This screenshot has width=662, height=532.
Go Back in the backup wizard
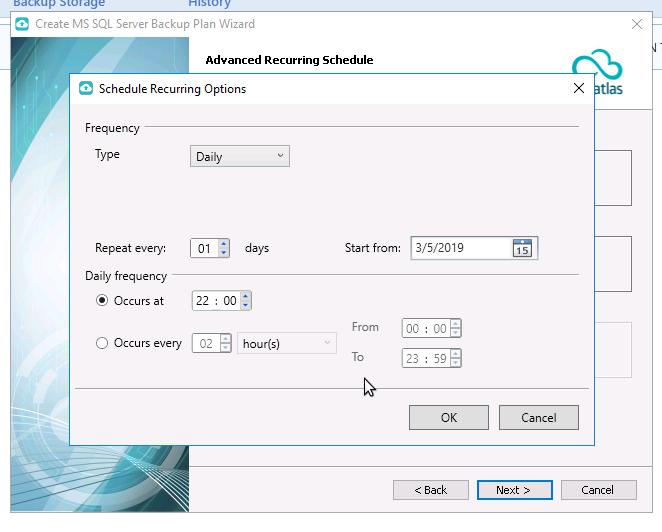tap(431, 490)
